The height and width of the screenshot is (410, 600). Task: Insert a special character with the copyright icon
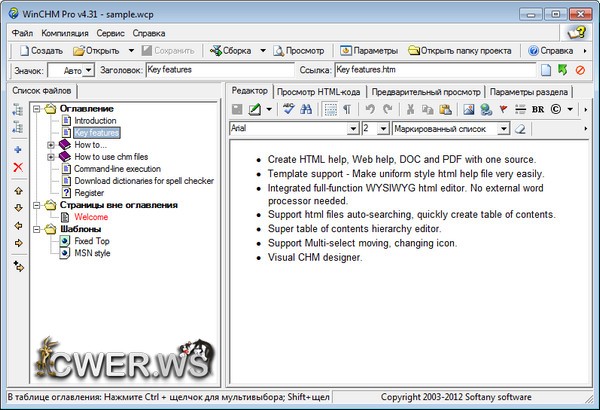556,109
